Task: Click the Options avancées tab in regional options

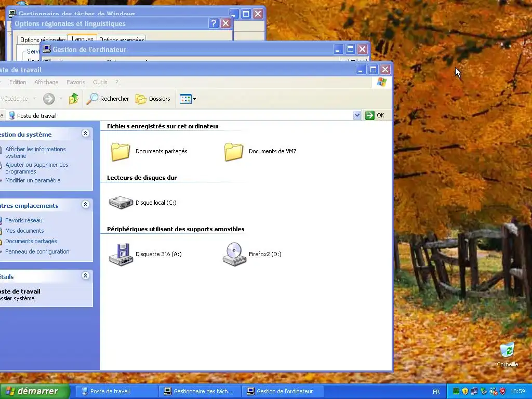Action: pos(122,38)
